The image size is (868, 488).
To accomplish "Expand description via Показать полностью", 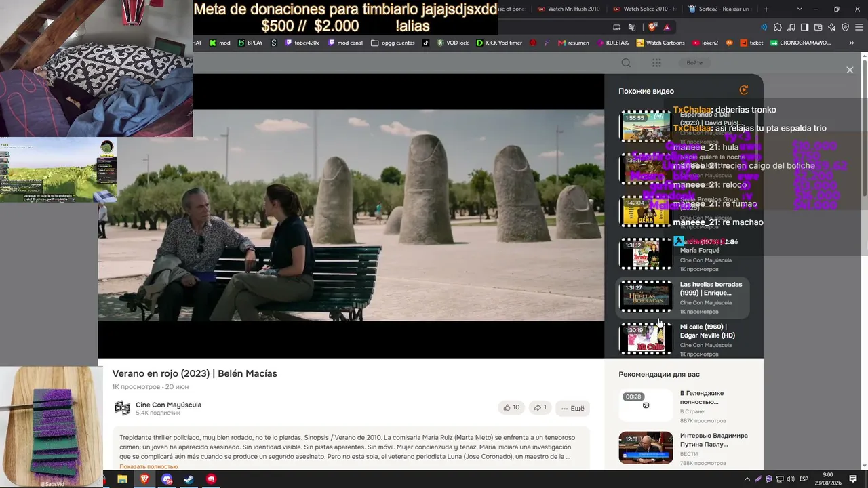I will [x=149, y=466].
